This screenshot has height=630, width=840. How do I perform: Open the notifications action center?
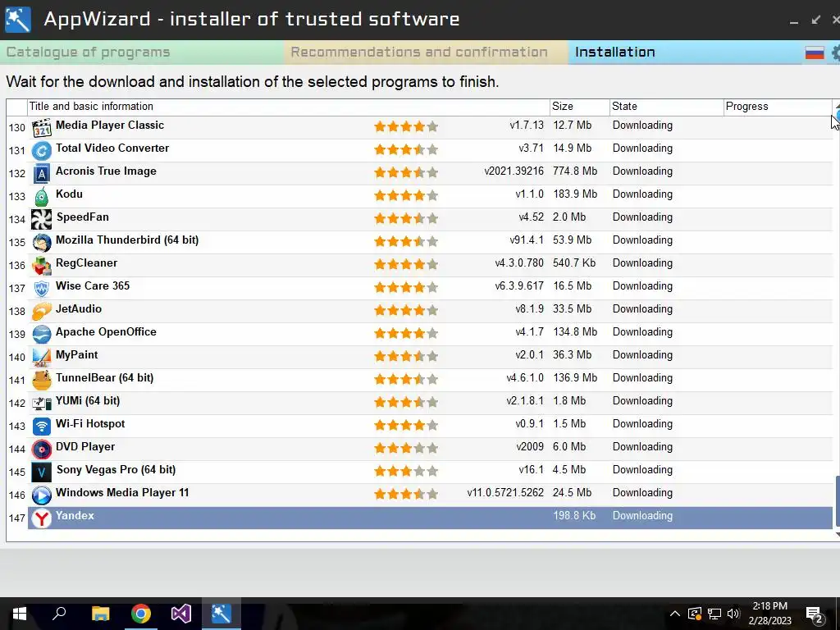pos(814,615)
